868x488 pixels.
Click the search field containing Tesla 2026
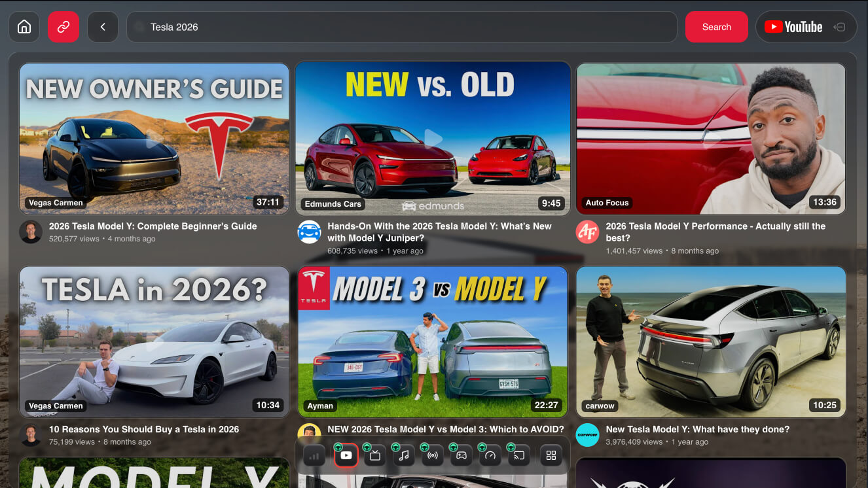coord(401,27)
